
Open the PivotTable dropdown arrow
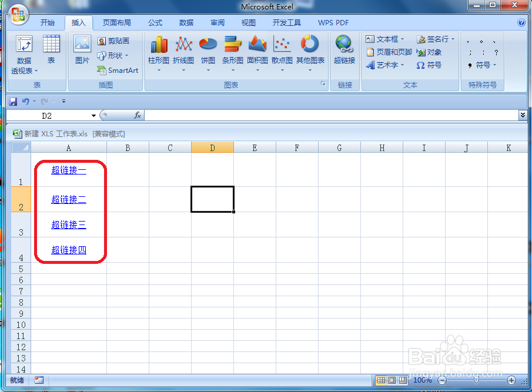coord(36,71)
